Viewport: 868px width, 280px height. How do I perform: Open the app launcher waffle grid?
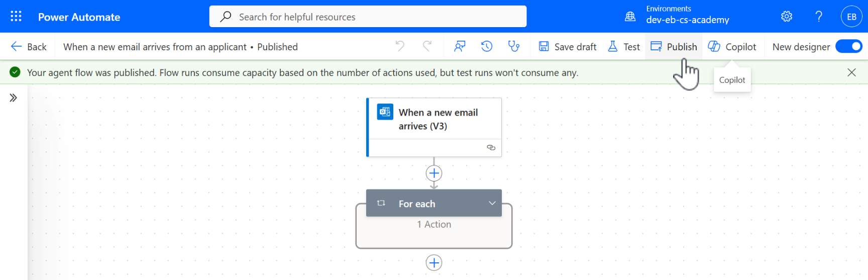(x=16, y=17)
